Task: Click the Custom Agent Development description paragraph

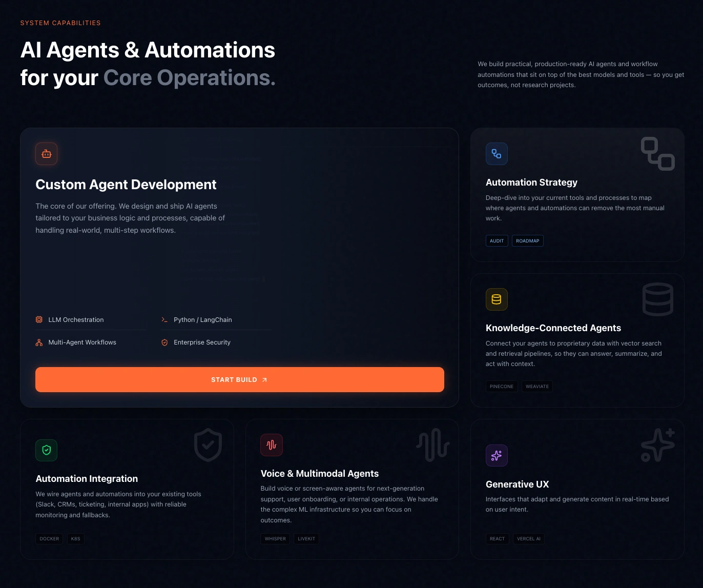Action: pos(130,218)
